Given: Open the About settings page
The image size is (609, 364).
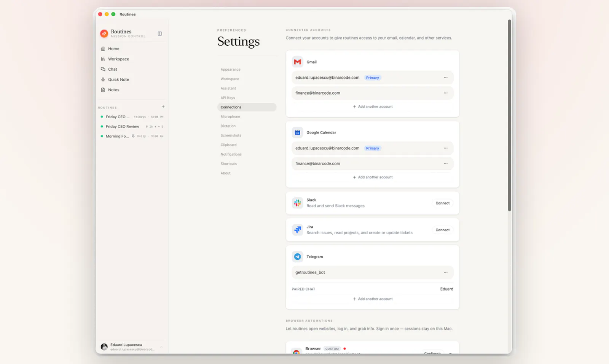Looking at the screenshot, I should tap(247, 173).
